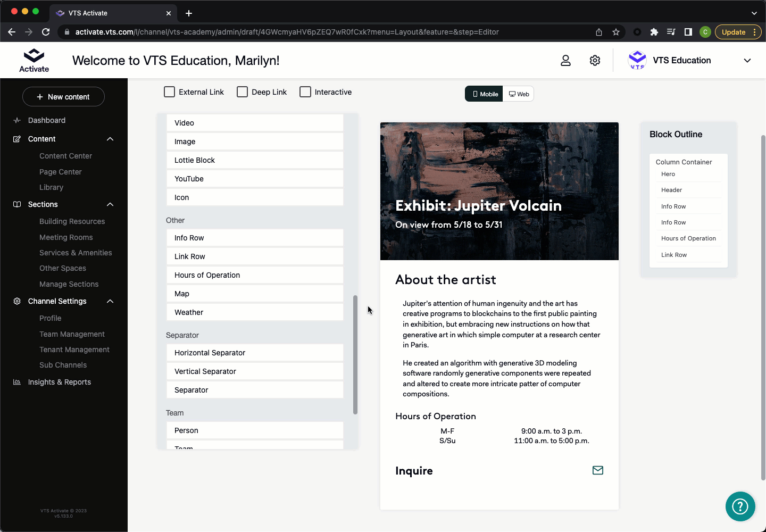766x532 pixels.
Task: Collapse the Channel Settings group
Action: click(x=110, y=301)
